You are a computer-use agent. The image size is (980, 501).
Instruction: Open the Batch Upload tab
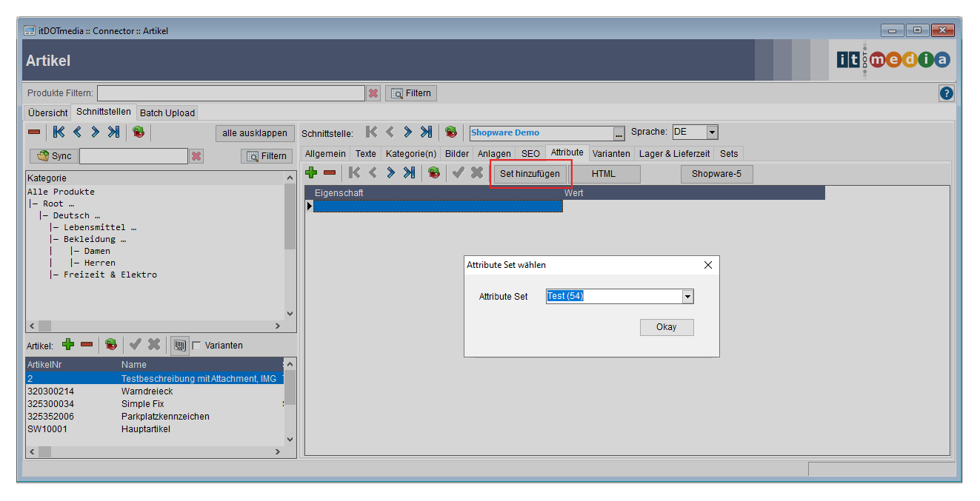tap(167, 113)
